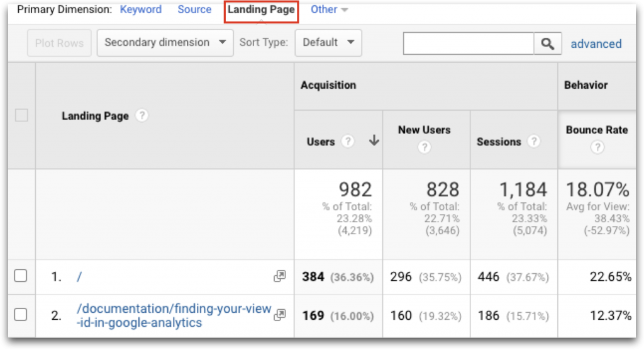Viewport: 644px width, 350px height.
Task: Open help icon under Bounce Rate column
Action: [597, 147]
